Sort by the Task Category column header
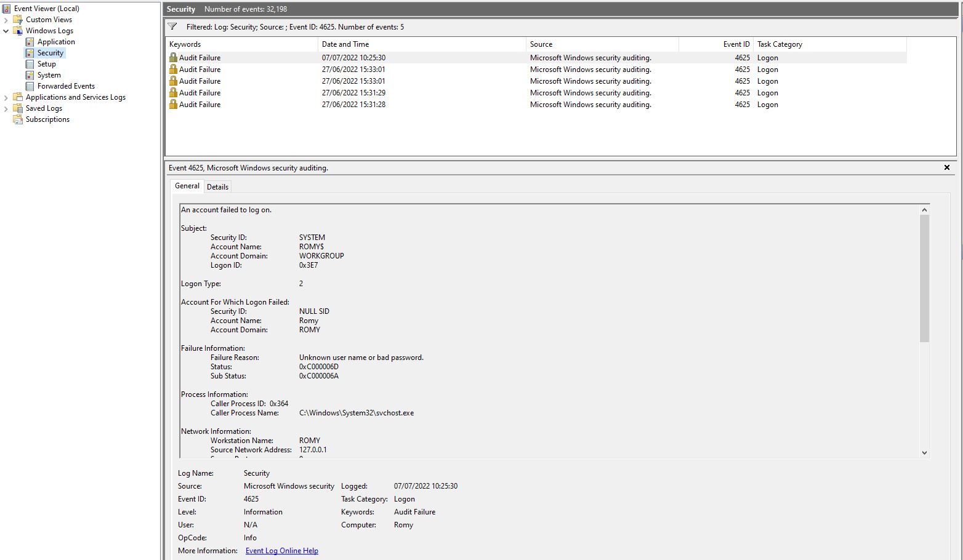This screenshot has height=560, width=963. 829,44
